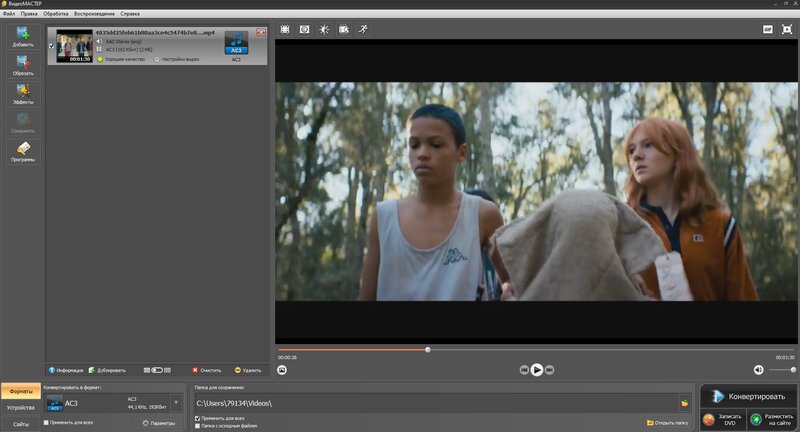
Task: Toggle the list view mode switch
Action: coord(157,370)
